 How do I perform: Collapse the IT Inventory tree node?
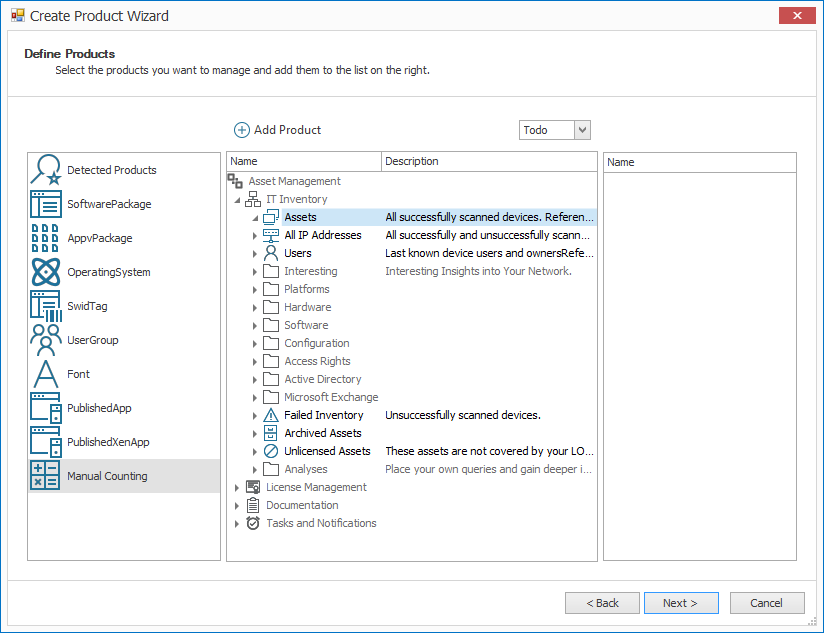(x=237, y=200)
